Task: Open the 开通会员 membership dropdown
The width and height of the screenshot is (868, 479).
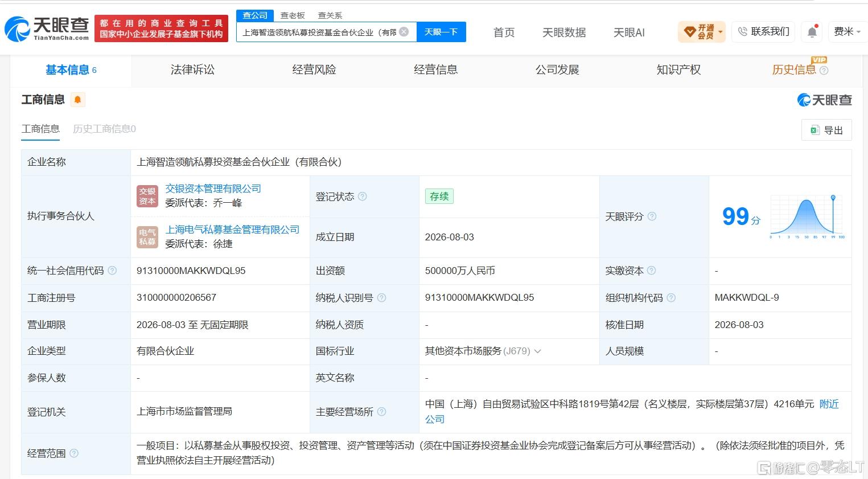Action: (x=702, y=32)
